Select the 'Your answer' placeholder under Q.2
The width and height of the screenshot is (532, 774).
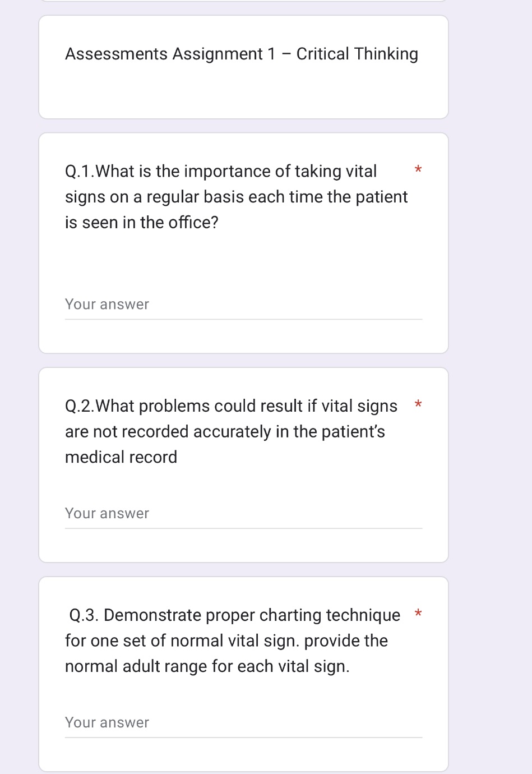pyautogui.click(x=107, y=513)
